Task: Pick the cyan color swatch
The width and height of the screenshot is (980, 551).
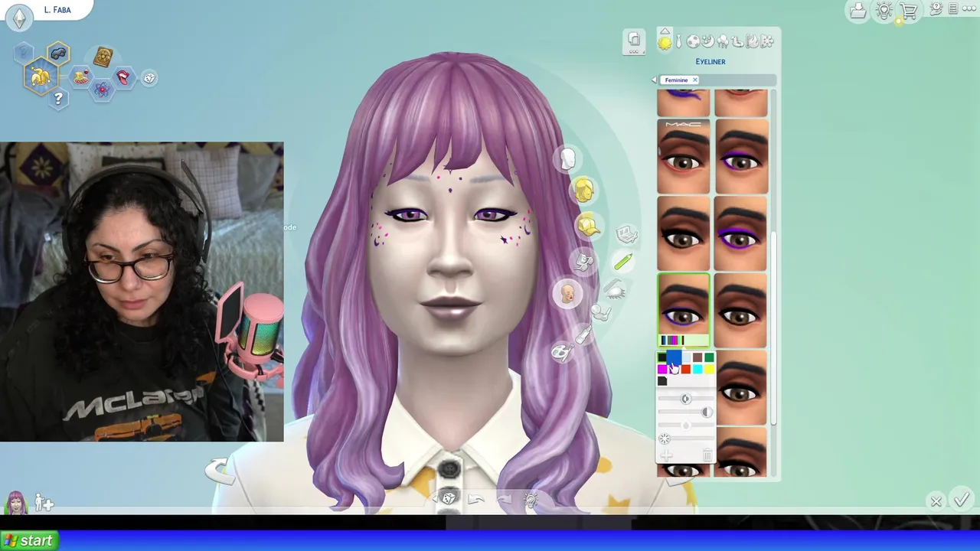Action: pos(697,370)
